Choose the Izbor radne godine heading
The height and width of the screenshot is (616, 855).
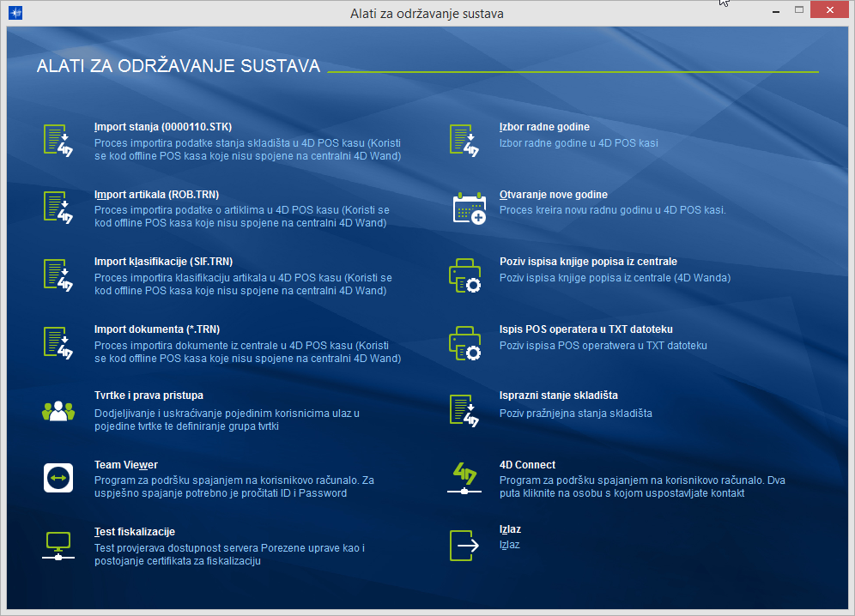(545, 127)
